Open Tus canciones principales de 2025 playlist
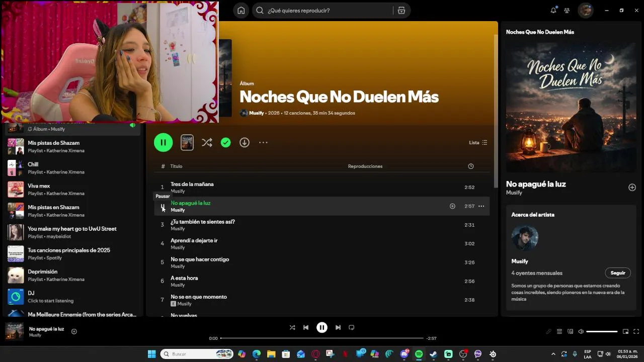Image resolution: width=644 pixels, height=362 pixels. pos(73,254)
